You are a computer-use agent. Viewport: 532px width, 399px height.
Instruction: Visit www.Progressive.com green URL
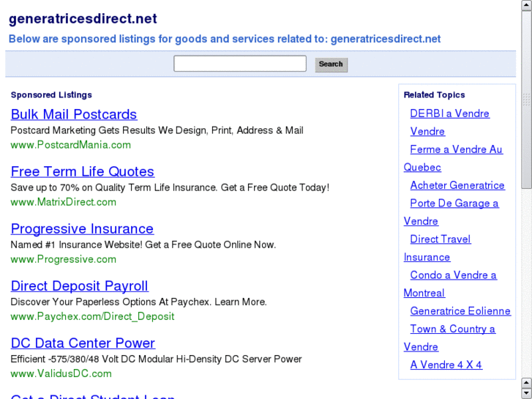[x=64, y=259]
